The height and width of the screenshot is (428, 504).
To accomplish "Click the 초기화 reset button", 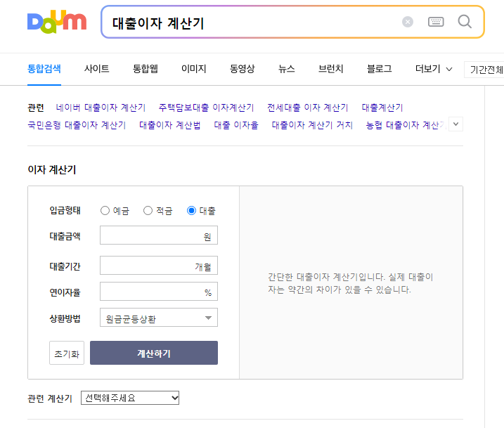I will coord(67,353).
